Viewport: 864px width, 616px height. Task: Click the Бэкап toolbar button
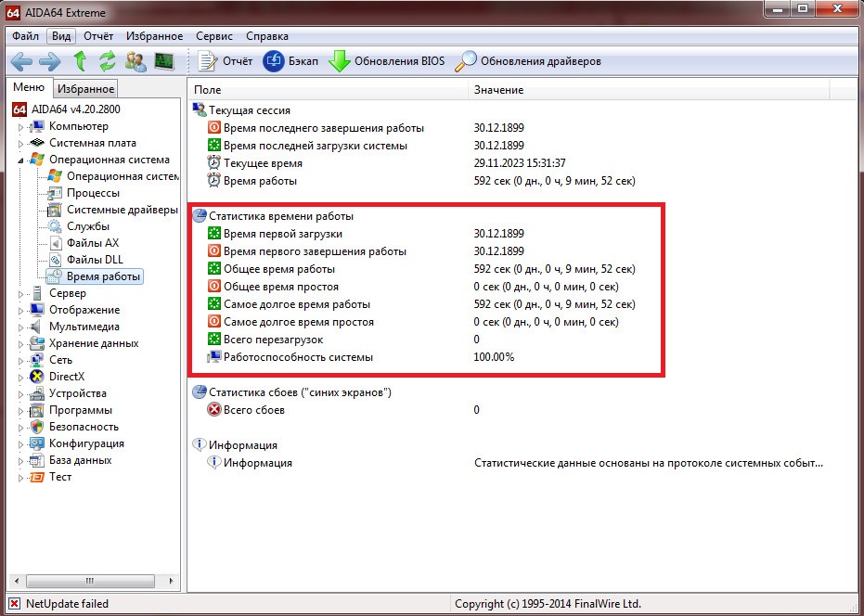click(290, 61)
